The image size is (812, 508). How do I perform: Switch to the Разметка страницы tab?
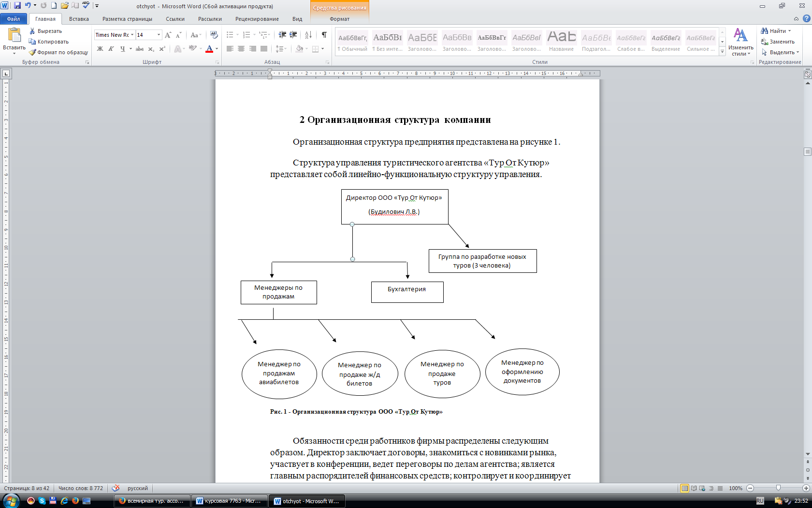click(127, 19)
